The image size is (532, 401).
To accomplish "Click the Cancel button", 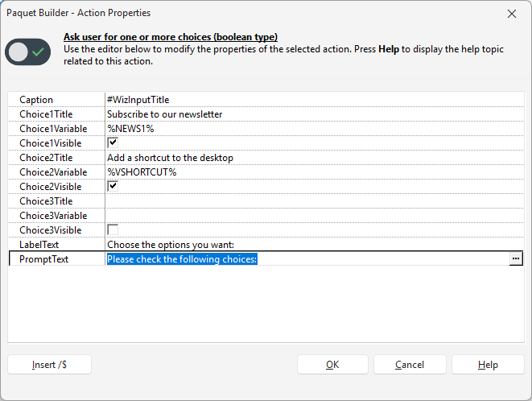I will click(410, 365).
